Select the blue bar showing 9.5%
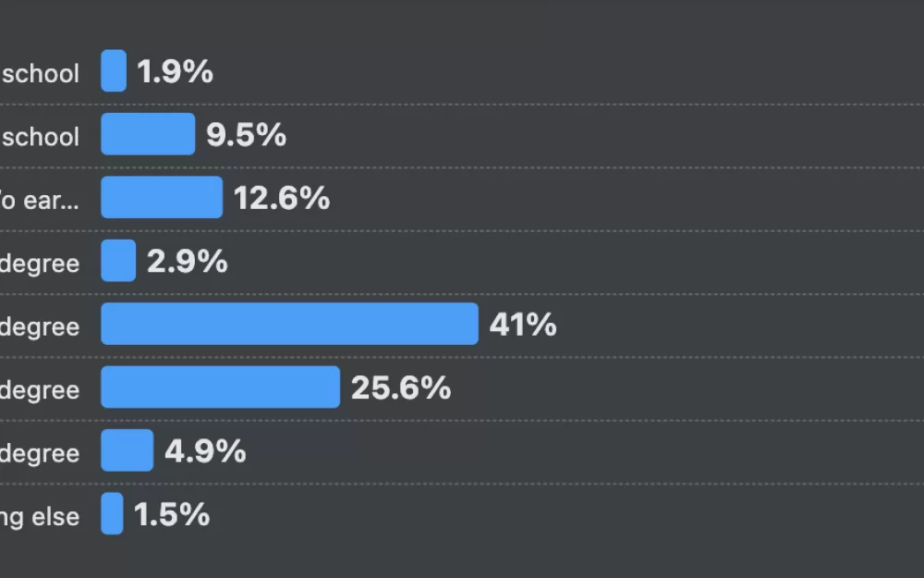Viewport: 924px width, 578px height. 148,134
